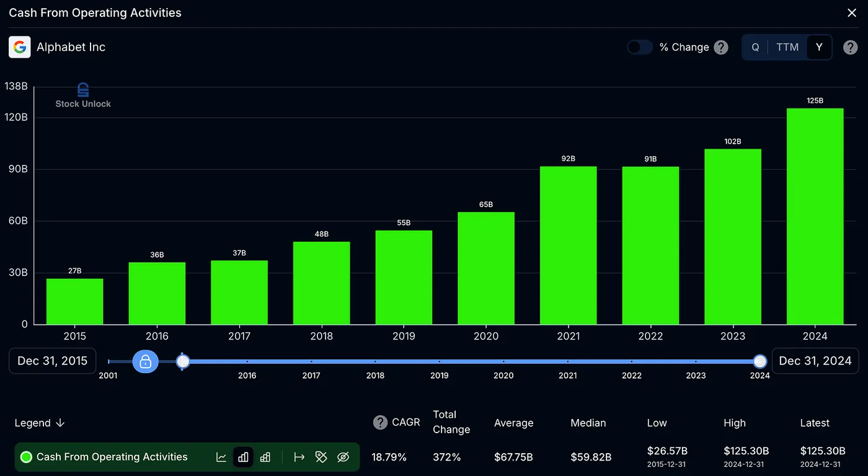
Task: Select the yearly Y view
Action: 819,47
